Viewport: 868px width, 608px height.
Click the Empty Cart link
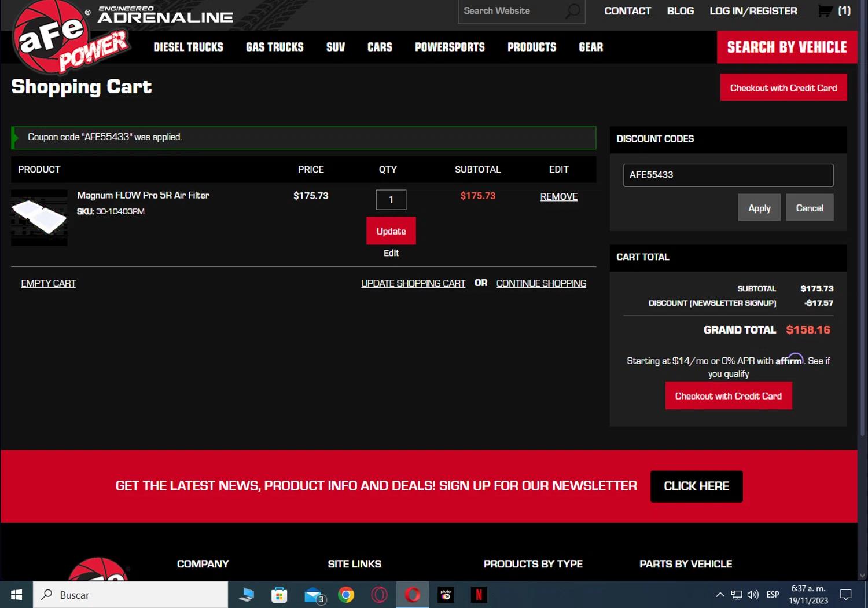click(49, 284)
